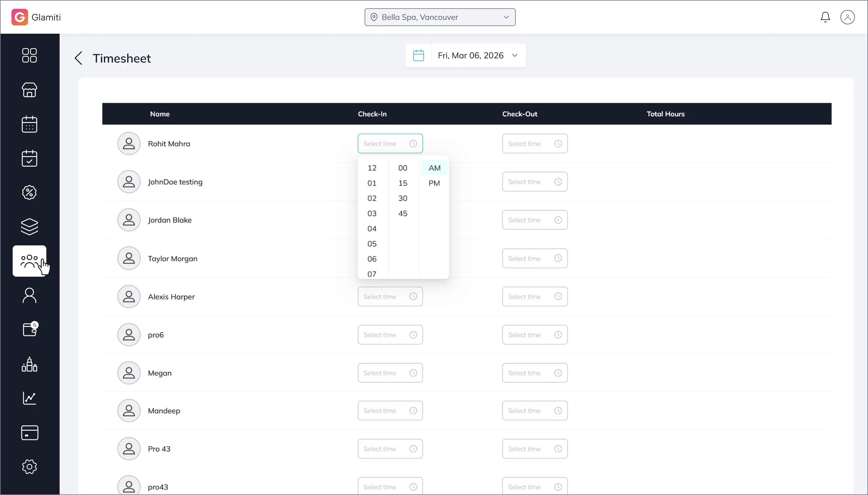Open the user profile avatar icon

pyautogui.click(x=847, y=17)
